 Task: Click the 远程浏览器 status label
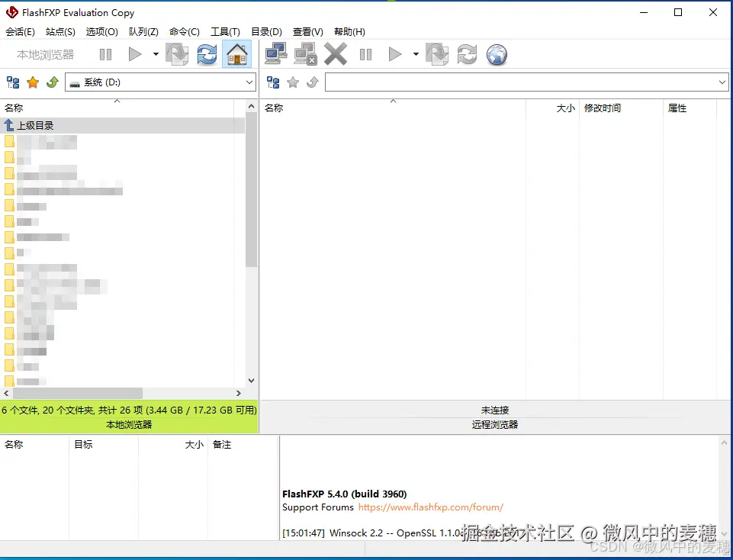pos(495,424)
